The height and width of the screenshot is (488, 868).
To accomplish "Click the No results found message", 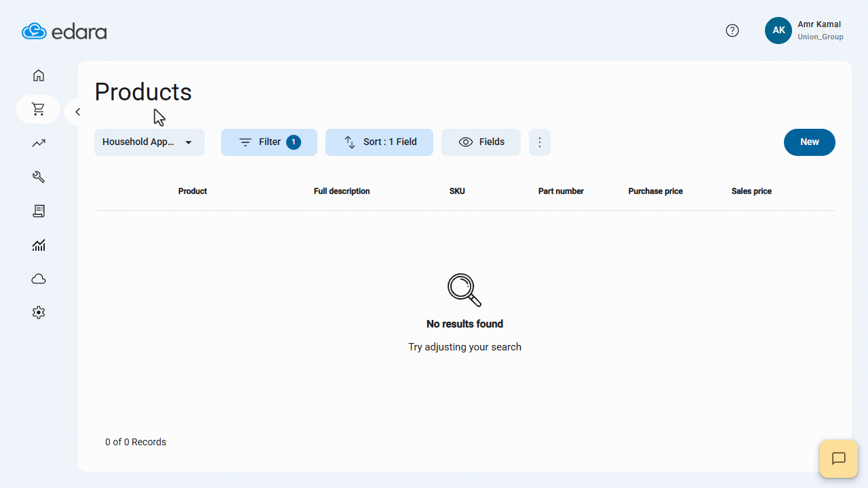I will click(465, 324).
